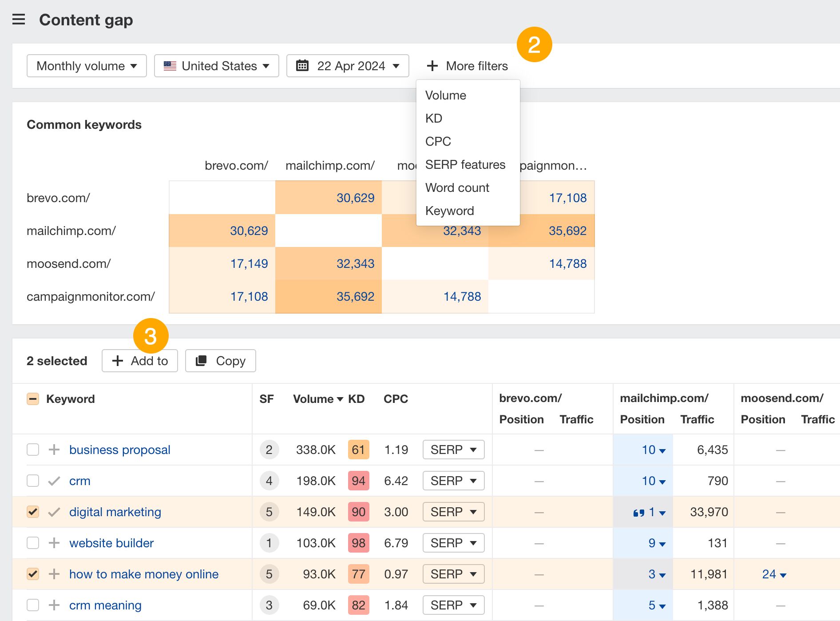The image size is (840, 621).
Task: Select 'Word count' from the filters menu
Action: (457, 187)
